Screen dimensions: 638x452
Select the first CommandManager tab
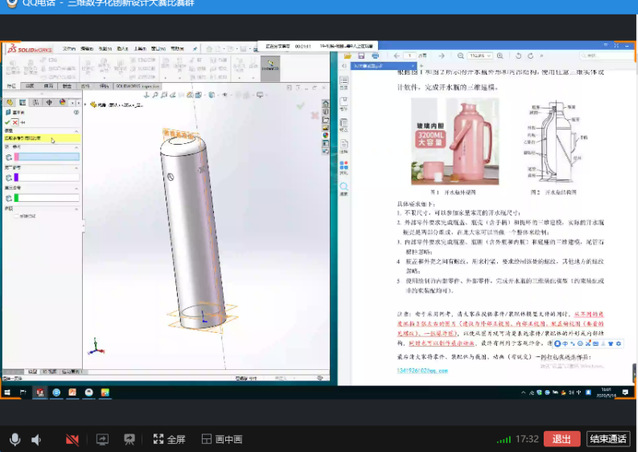(12, 86)
